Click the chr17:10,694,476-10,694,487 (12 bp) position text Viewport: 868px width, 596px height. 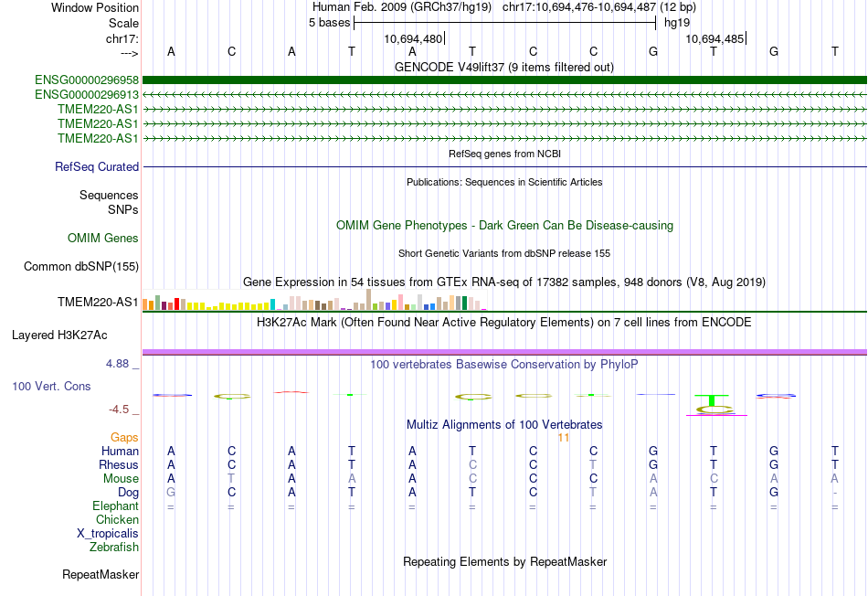599,7
